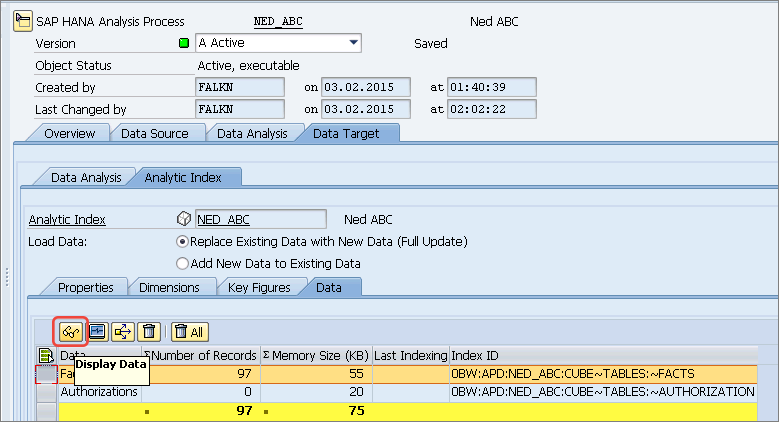The width and height of the screenshot is (779, 422).
Task: Select the Analytic Index sub-tab
Action: tap(183, 177)
